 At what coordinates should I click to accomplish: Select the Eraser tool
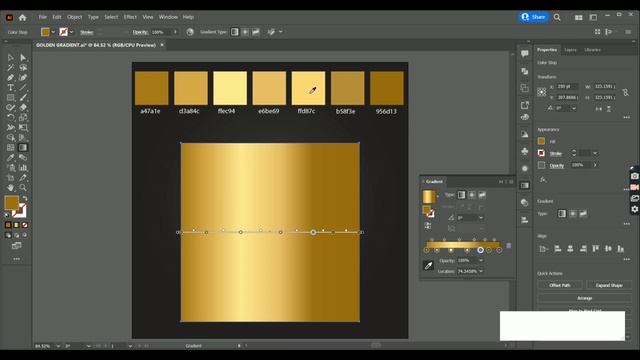pyautogui.click(x=23, y=107)
